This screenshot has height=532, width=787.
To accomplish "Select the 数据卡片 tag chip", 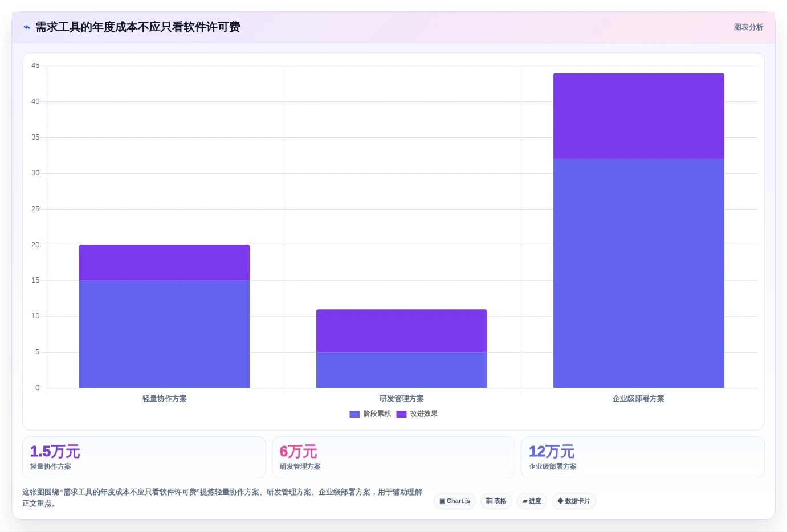I will [574, 501].
